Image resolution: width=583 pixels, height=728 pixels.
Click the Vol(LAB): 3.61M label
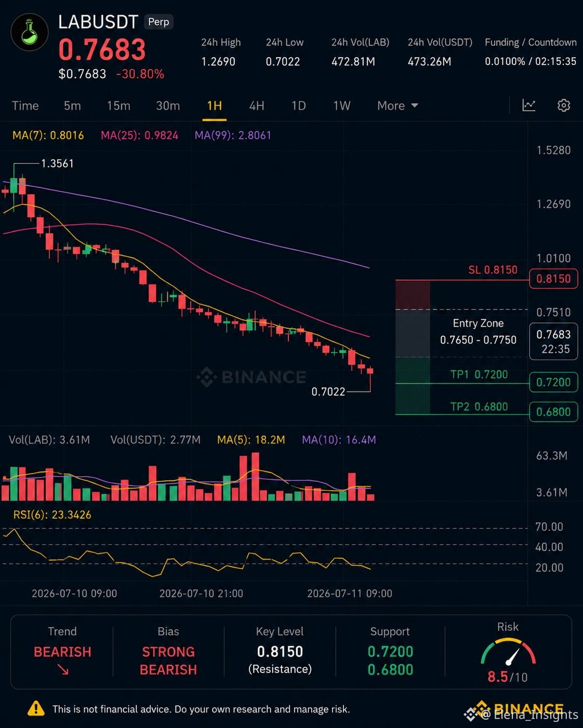pyautogui.click(x=49, y=440)
